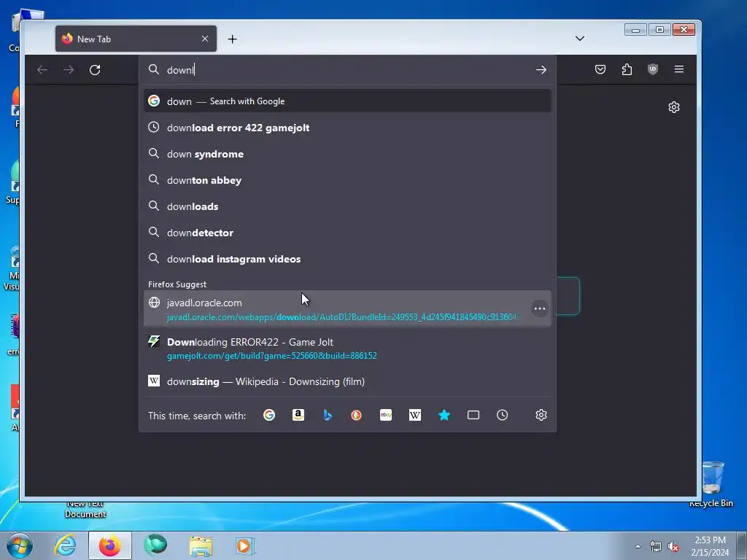Open a new tab with plus button
The image size is (747, 560).
coord(232,39)
